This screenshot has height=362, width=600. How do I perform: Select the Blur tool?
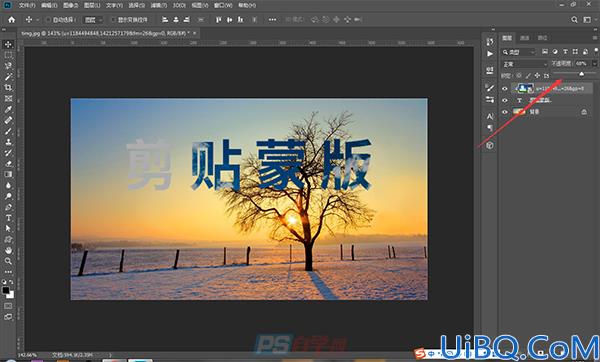pos(8,185)
